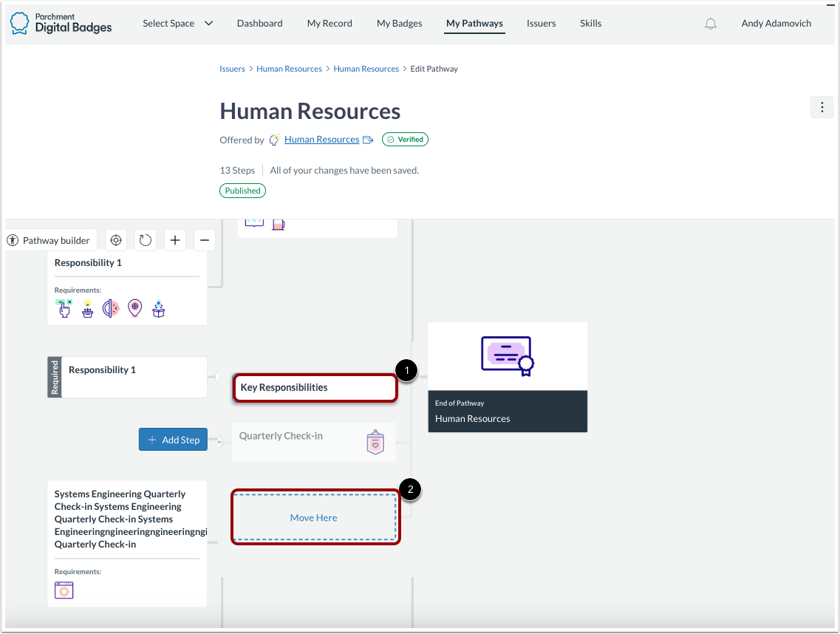840x634 pixels.
Task: Click the badge icon on Quarterly Check-in step
Action: click(375, 441)
